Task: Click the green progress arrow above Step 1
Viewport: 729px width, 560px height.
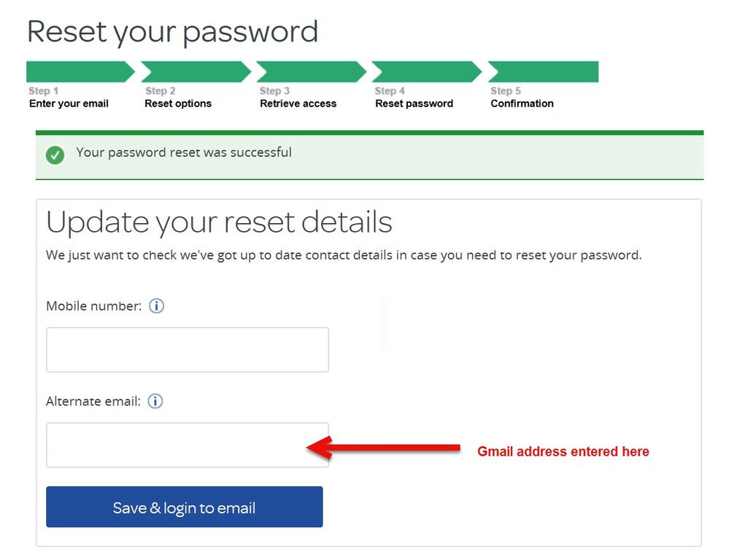Action: click(79, 71)
